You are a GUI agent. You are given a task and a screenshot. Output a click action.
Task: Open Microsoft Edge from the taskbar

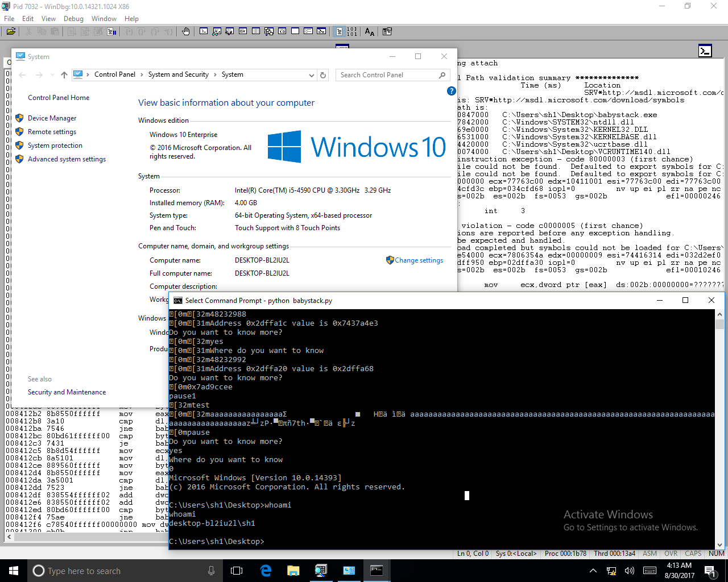[x=266, y=571]
